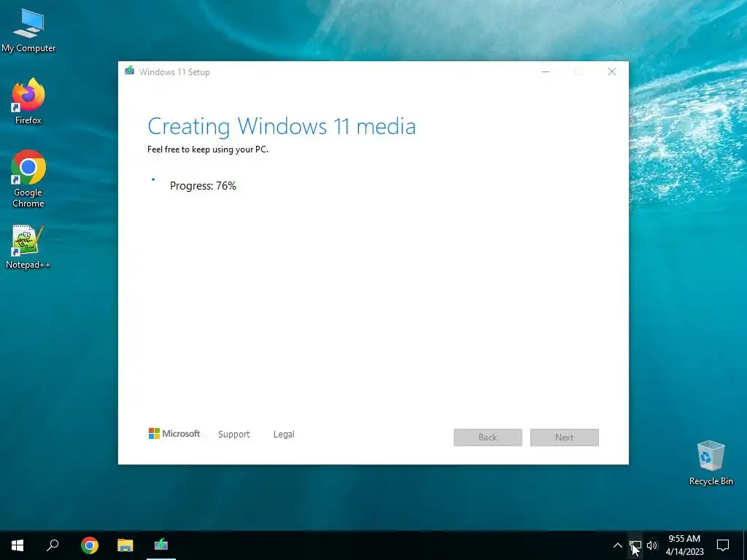Open the My Computer desktop icon
747x560 pixels.
28,30
